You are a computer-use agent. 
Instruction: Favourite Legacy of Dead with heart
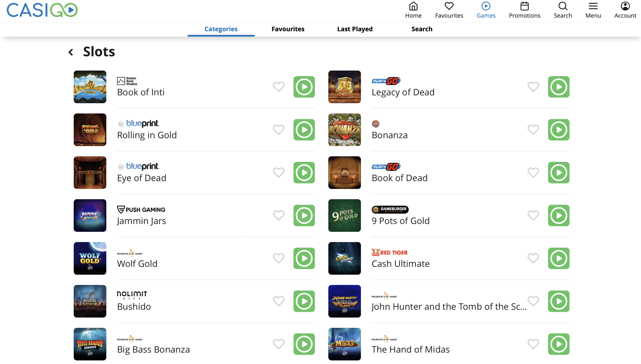[x=533, y=87]
